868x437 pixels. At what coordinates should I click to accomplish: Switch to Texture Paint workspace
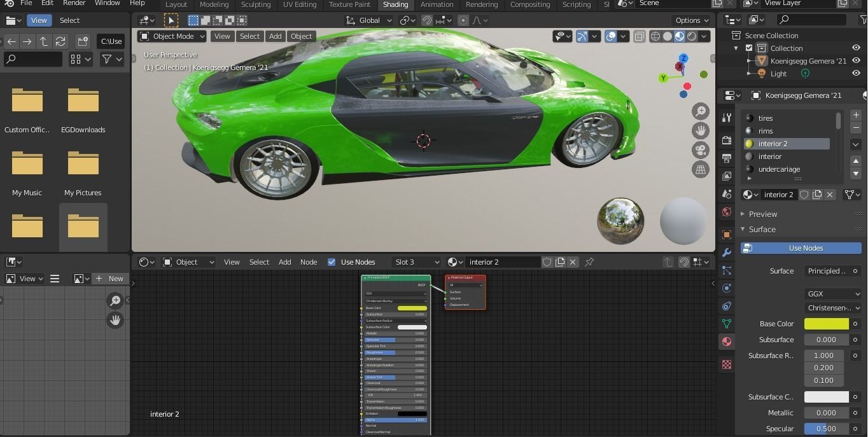pos(349,4)
